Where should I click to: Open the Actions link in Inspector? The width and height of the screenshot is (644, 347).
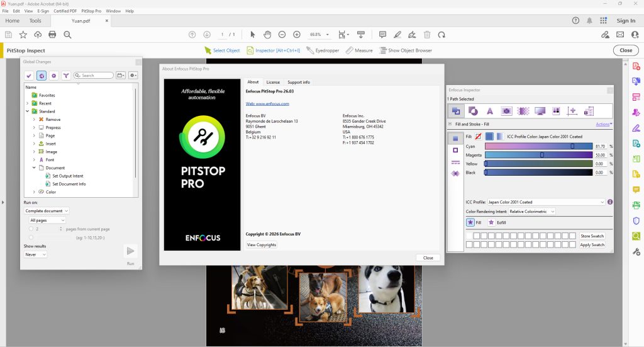point(603,124)
